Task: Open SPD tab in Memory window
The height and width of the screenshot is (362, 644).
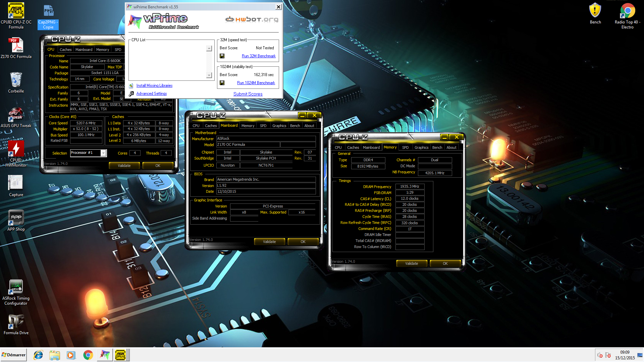Action: pos(405,147)
